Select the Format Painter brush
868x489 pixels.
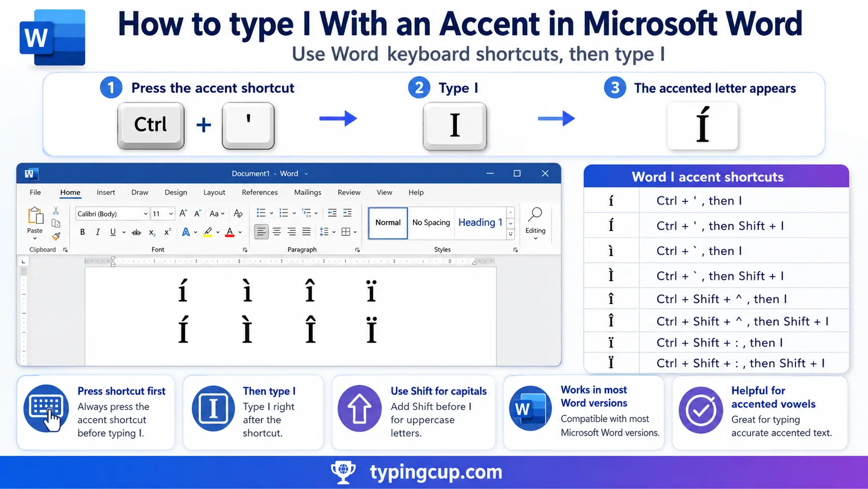click(56, 236)
